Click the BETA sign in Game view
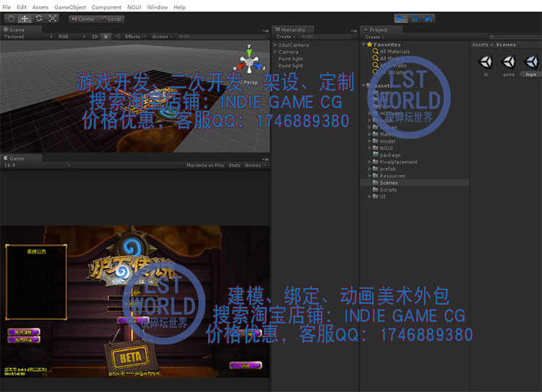 [131, 357]
